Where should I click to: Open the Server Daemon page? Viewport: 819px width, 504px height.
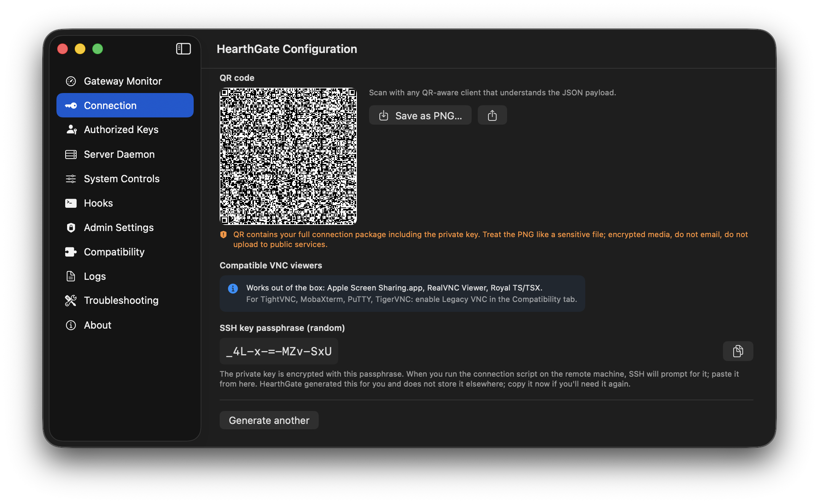coord(125,154)
